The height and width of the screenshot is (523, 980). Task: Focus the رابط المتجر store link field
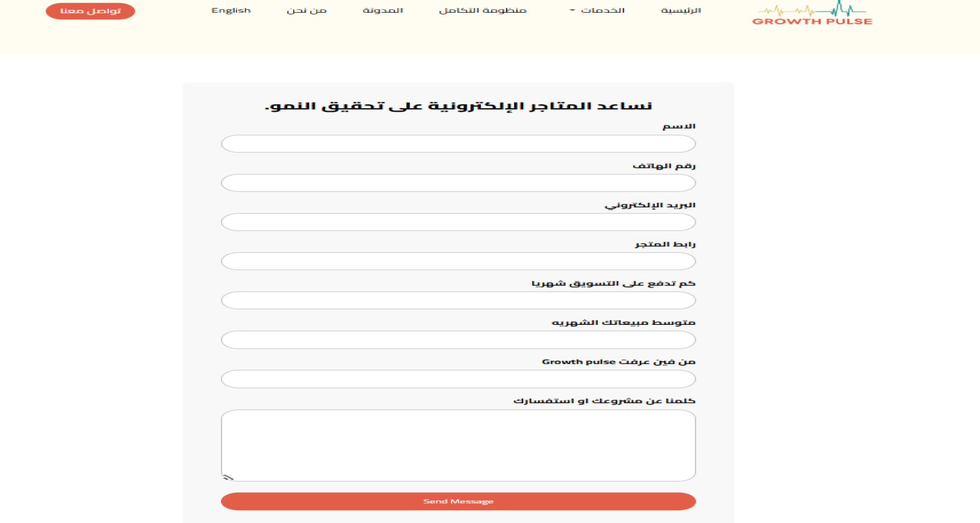point(458,261)
